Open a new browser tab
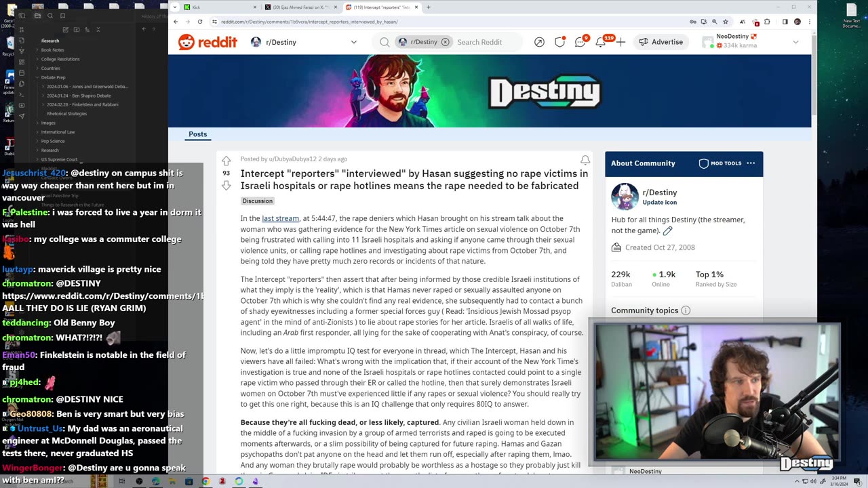This screenshot has width=868, height=488. click(x=429, y=7)
